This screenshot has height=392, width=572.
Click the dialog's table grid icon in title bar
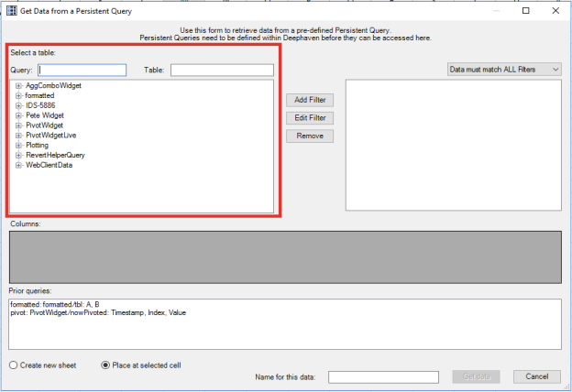pos(11,10)
